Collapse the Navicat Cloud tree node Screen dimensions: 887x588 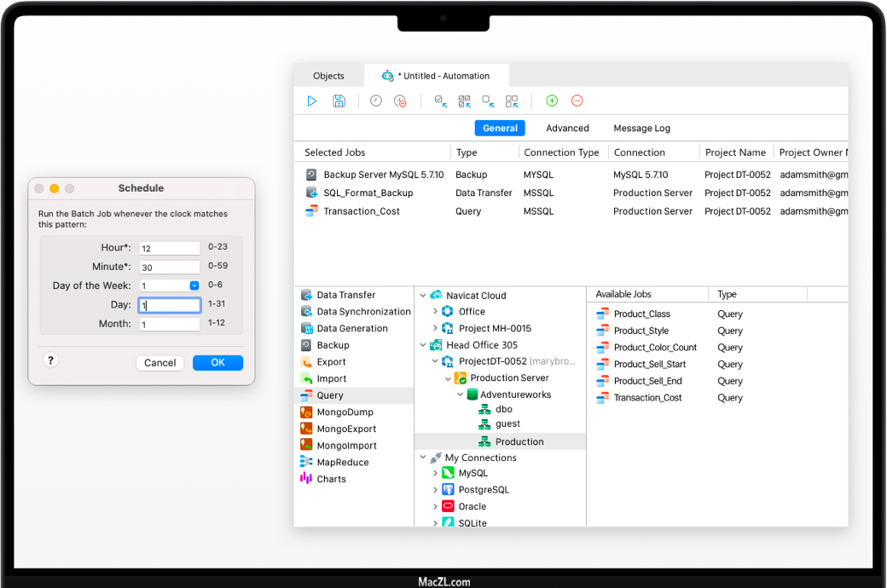[x=423, y=296]
